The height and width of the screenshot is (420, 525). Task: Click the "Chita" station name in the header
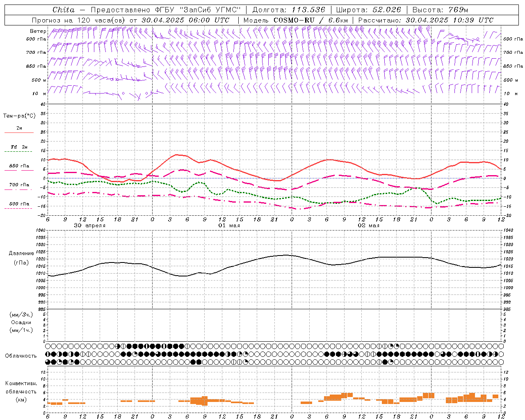point(64,10)
